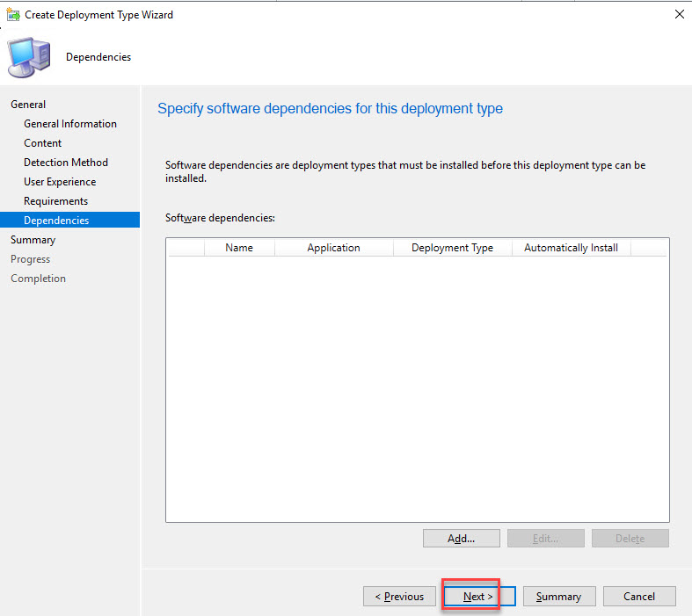Sort dependencies by the Name column header

coord(239,248)
